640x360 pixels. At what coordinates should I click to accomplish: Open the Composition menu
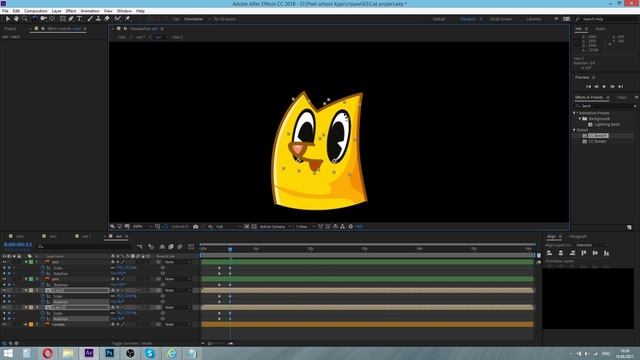(x=36, y=11)
